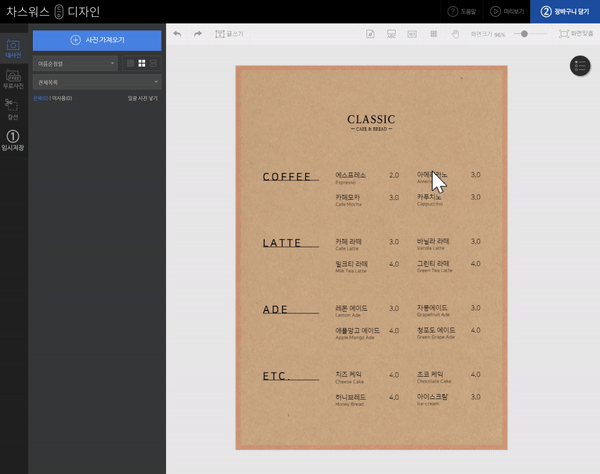This screenshot has width=600, height=474.
Task: Click the ABC text layout toolbar icon
Action: click(391, 34)
